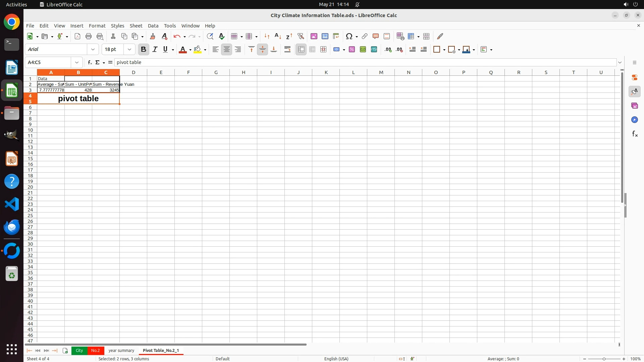Viewport: 644px width, 362px height.
Task: Click the Insert Special Character omega icon
Action: click(x=349, y=36)
